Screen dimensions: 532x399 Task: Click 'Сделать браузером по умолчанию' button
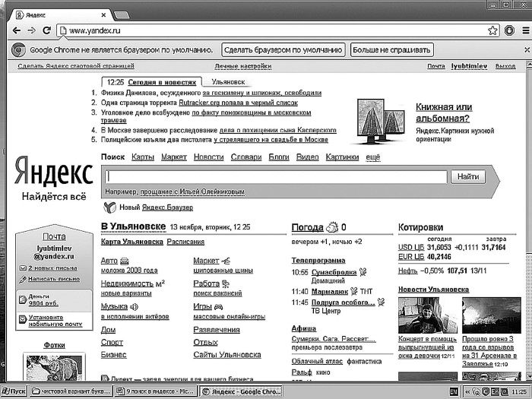[283, 49]
